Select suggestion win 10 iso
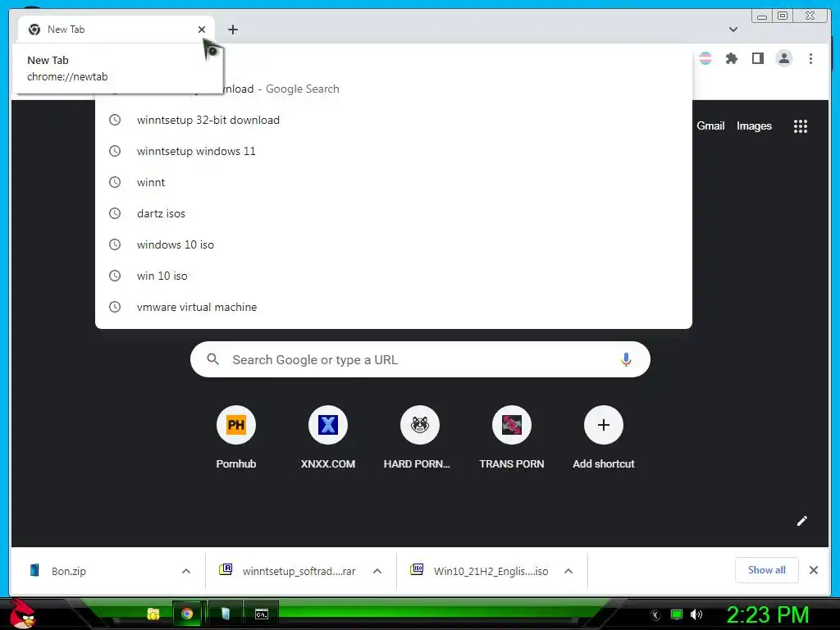Viewport: 840px width, 630px height. [x=393, y=276]
